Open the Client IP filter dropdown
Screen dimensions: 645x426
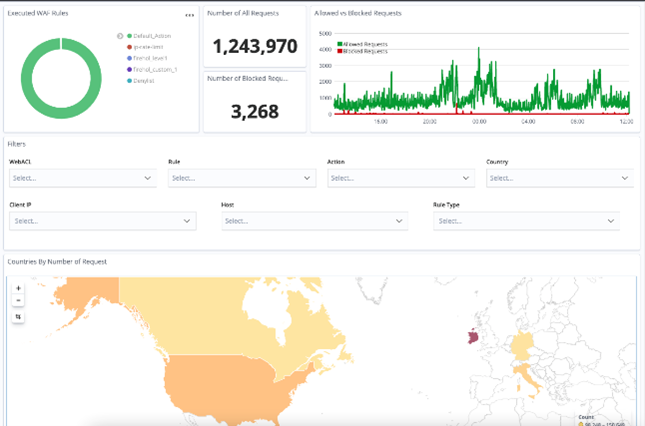[103, 221]
